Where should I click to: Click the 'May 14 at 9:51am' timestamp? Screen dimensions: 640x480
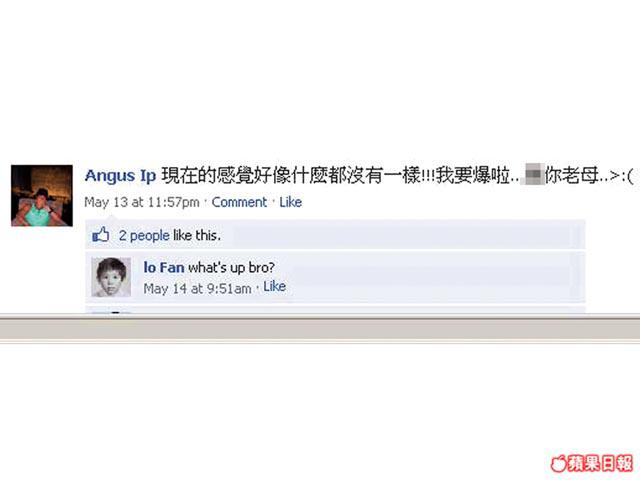click(x=198, y=289)
